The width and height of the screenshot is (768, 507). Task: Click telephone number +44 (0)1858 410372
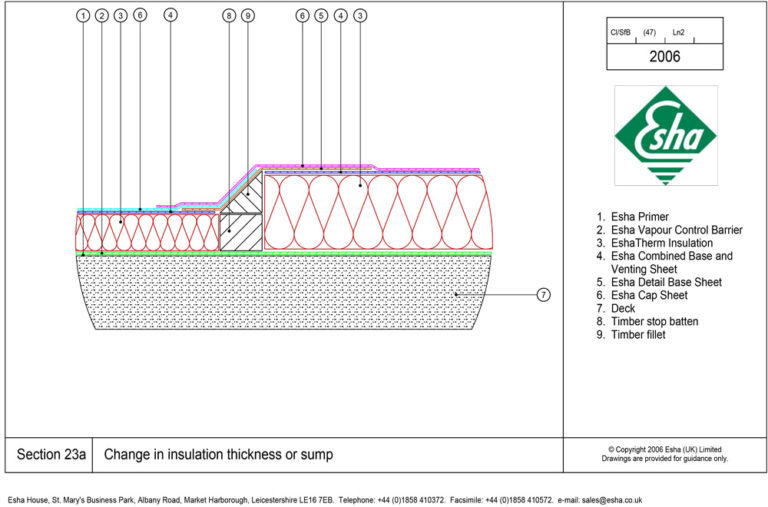[x=411, y=500]
